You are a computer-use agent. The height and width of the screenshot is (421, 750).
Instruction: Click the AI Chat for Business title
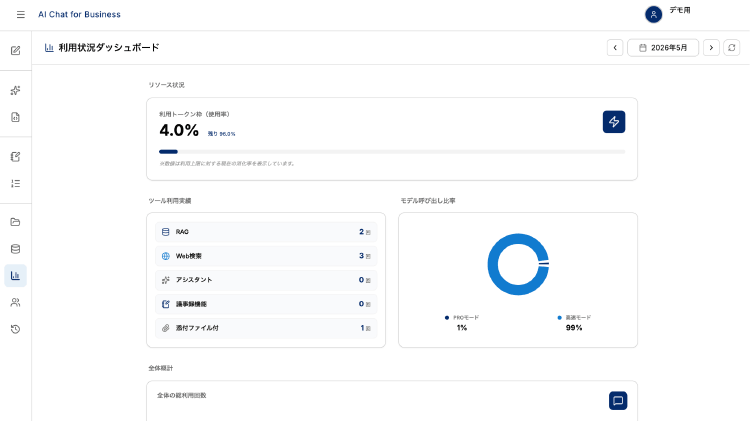pos(79,14)
